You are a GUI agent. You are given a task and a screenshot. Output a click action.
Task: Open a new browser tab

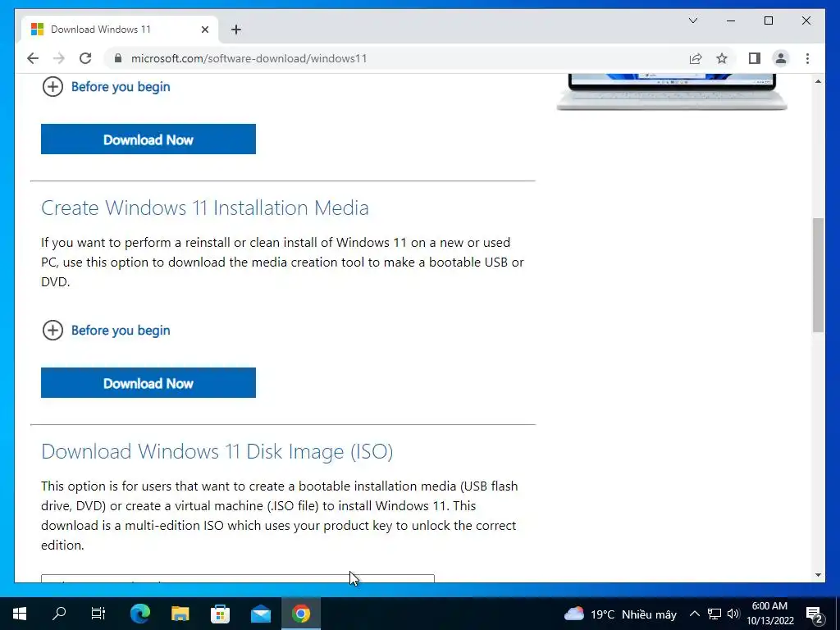point(236,30)
